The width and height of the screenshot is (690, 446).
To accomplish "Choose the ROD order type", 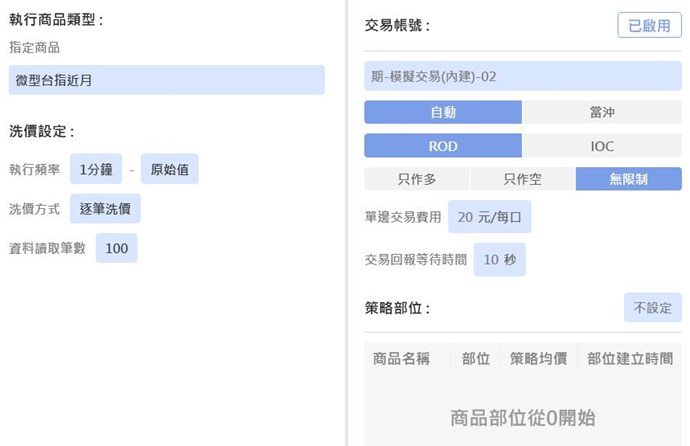I will point(442,146).
